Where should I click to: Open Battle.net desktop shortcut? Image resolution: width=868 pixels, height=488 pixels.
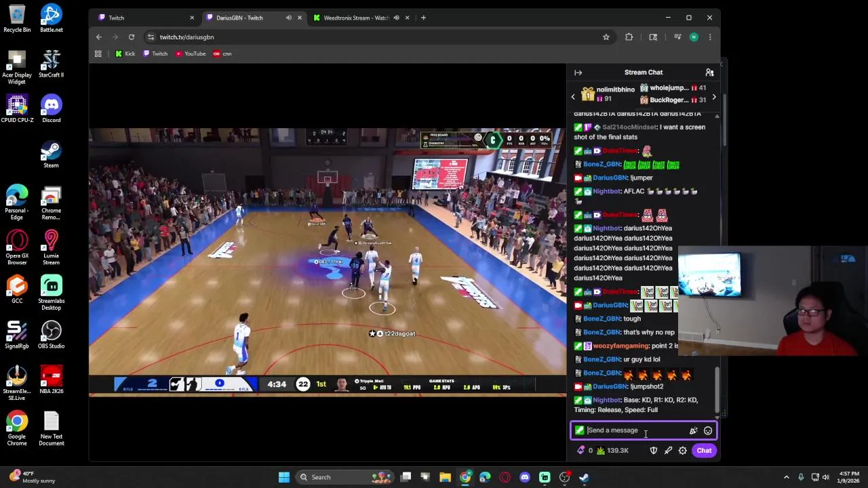coord(51,18)
